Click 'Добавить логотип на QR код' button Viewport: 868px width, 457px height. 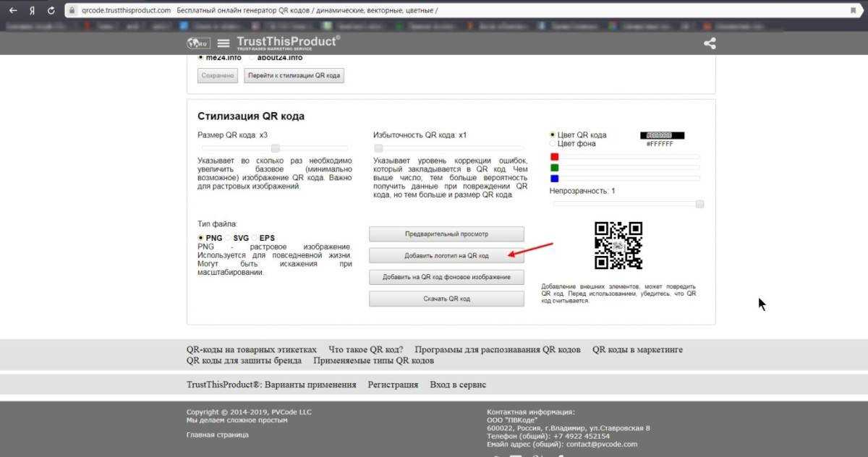[x=446, y=256]
